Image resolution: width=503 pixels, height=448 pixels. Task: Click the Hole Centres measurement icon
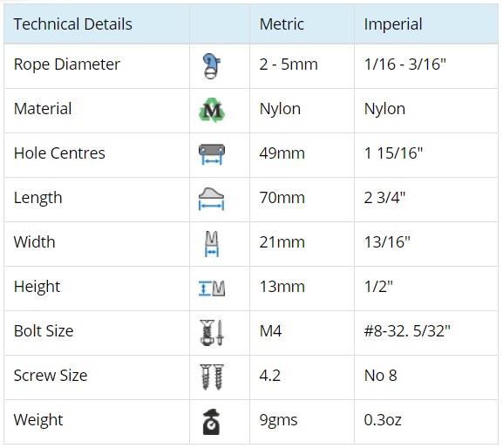212,154
